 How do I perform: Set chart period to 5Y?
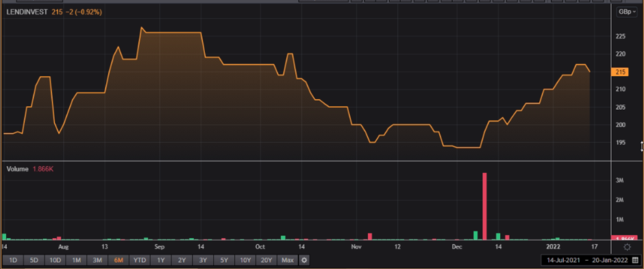(224, 260)
